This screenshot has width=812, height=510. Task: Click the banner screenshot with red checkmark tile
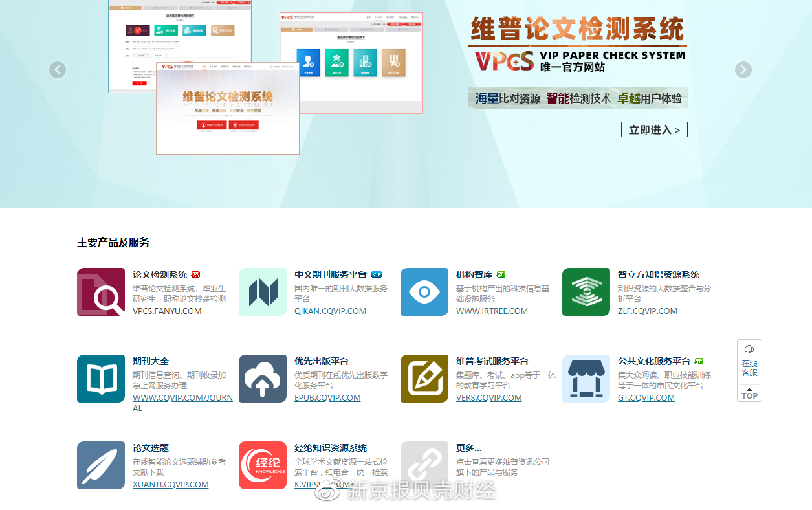tap(179, 32)
